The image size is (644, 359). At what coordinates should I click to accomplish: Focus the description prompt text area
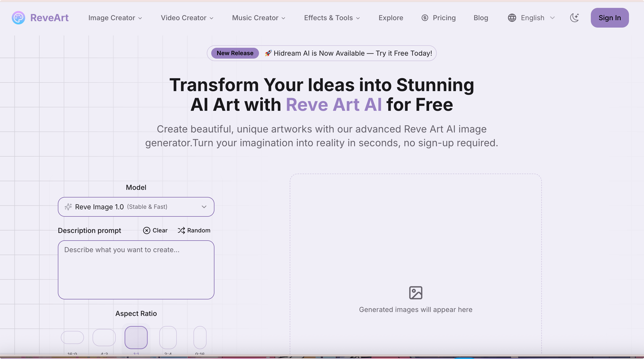pos(136,270)
